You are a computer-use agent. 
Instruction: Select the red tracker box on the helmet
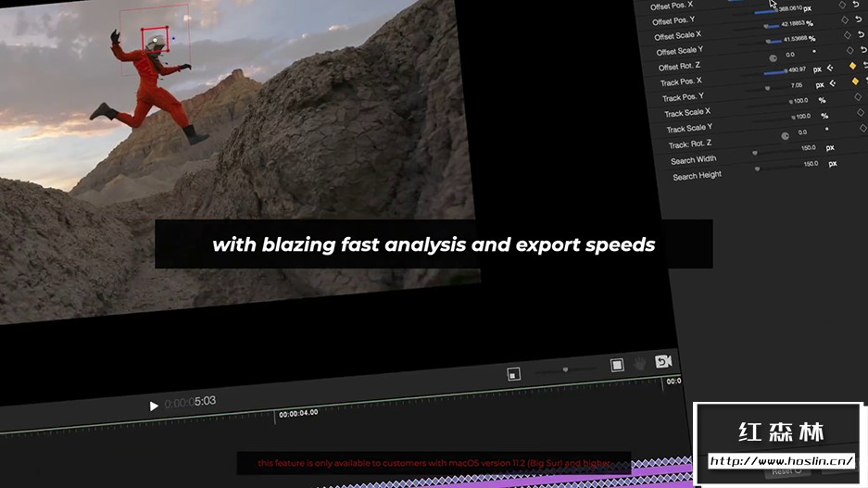click(155, 40)
